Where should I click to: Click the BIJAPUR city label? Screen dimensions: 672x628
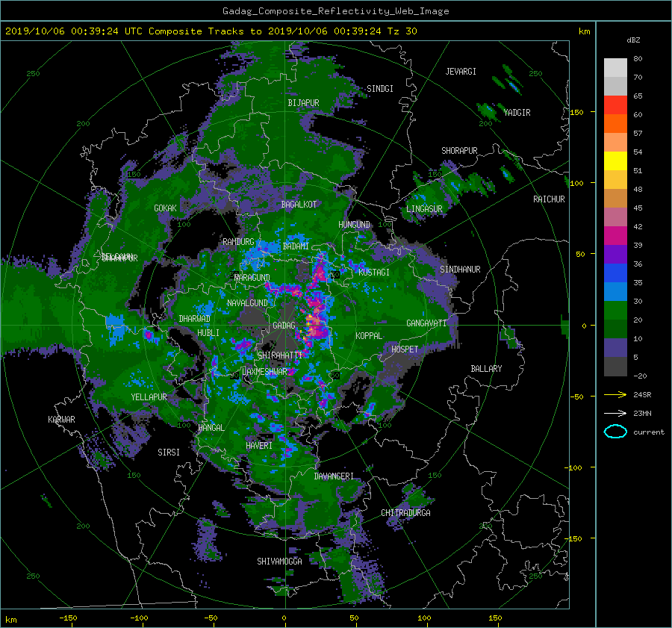click(x=303, y=103)
